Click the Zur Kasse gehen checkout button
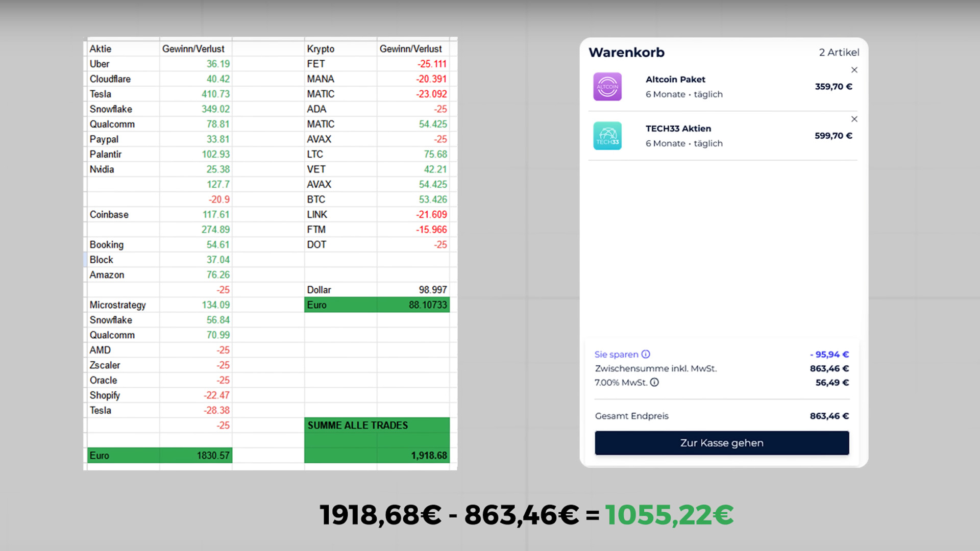Screen dimensions: 980x551 721,443
